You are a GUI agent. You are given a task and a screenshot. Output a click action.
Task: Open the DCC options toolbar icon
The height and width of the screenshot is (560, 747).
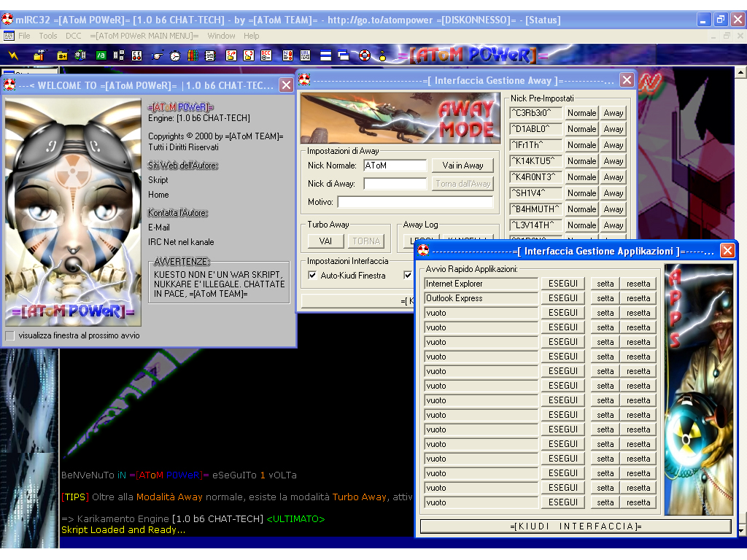click(x=266, y=55)
